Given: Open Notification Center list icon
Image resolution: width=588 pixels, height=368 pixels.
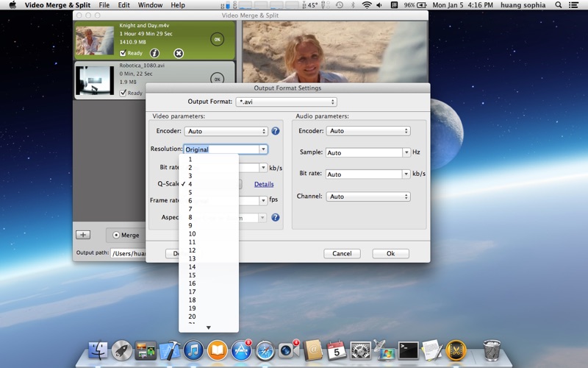Looking at the screenshot, I should click(x=573, y=5).
